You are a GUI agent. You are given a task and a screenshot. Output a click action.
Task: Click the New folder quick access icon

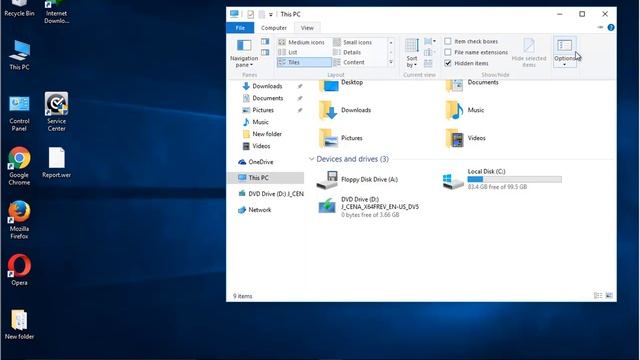click(x=261, y=14)
